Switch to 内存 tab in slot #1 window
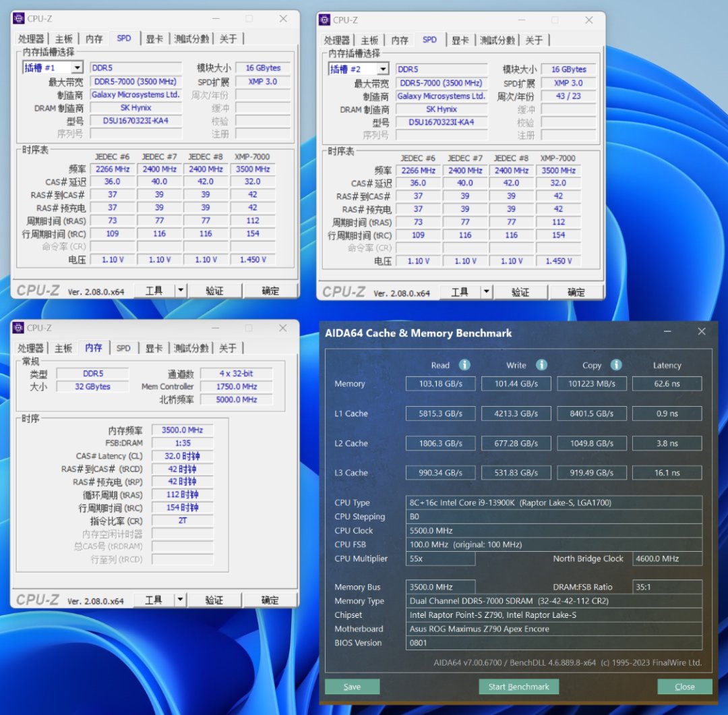This screenshot has width=728, height=715. (94, 39)
